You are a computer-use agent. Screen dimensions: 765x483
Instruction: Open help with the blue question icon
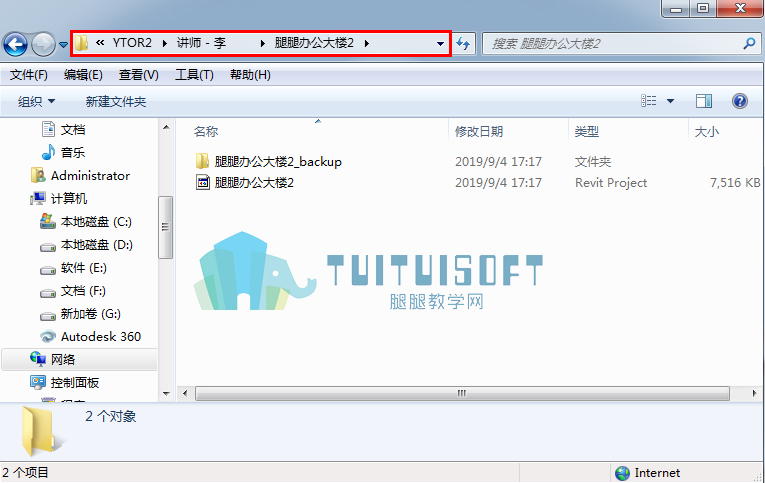tap(740, 101)
